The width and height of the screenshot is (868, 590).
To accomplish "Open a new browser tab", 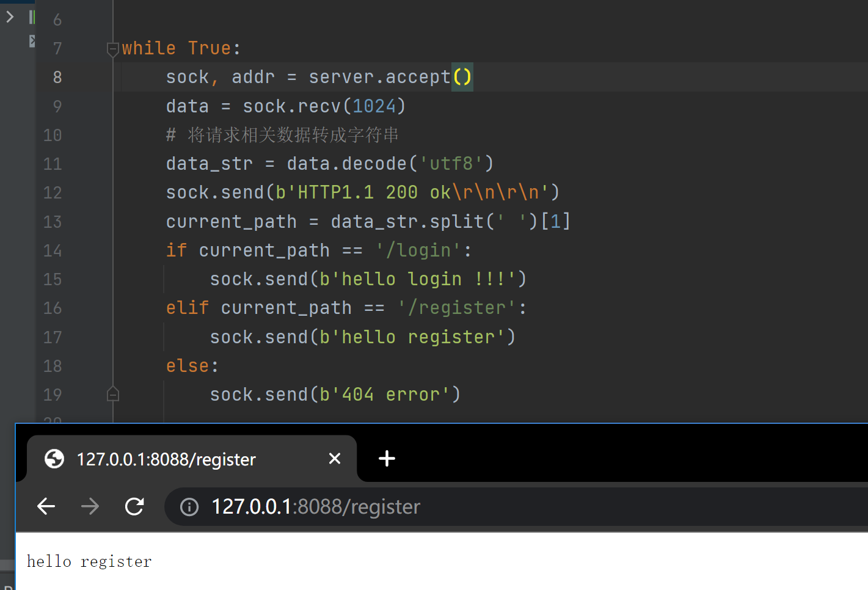I will point(387,459).
